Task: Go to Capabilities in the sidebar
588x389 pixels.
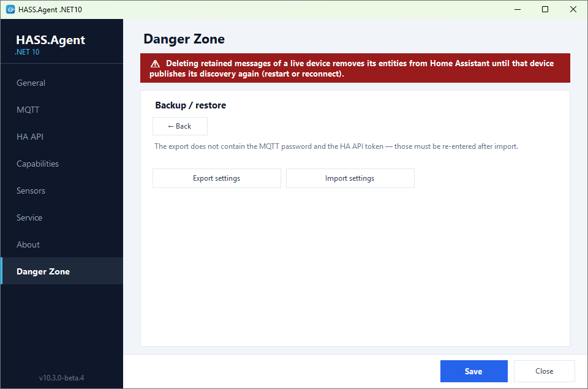Action: (x=62, y=164)
